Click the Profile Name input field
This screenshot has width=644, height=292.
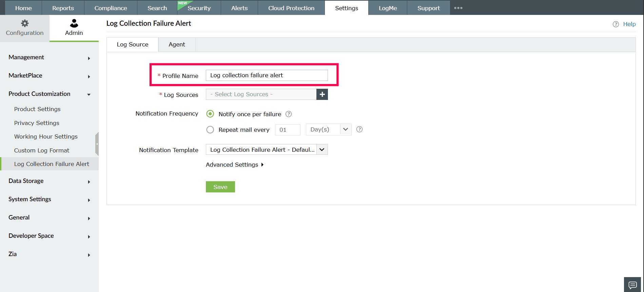point(267,75)
